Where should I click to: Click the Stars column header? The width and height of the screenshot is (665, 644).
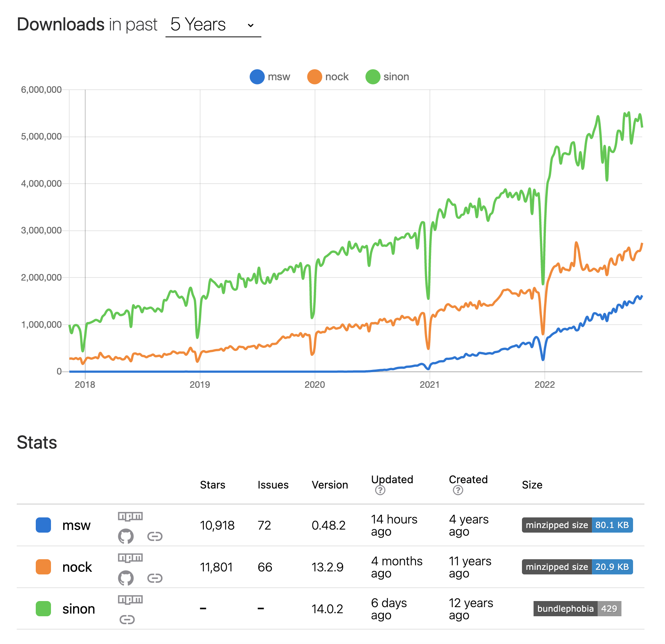coord(213,485)
